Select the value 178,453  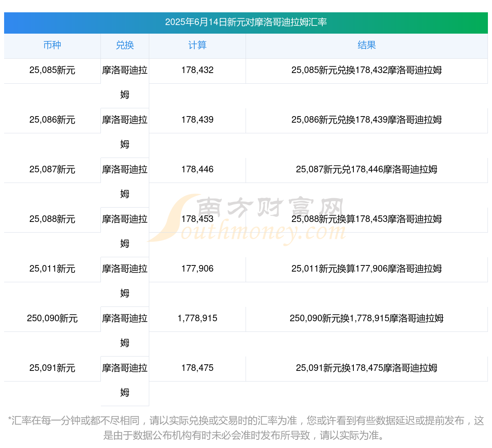(197, 219)
